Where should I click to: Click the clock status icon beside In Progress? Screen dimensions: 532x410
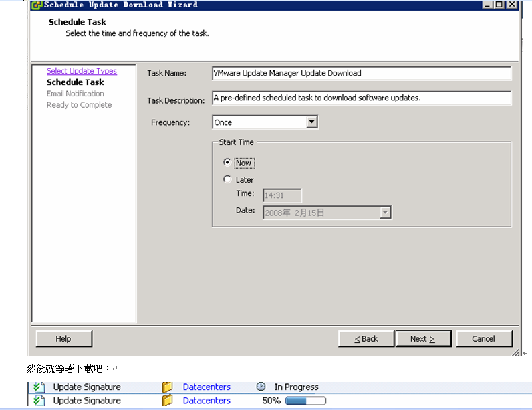coord(261,386)
